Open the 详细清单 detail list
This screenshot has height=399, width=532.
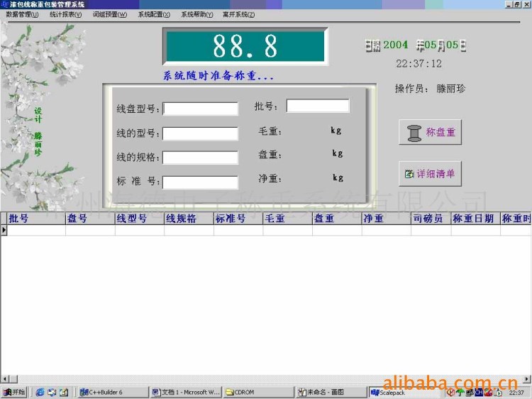[x=430, y=173]
